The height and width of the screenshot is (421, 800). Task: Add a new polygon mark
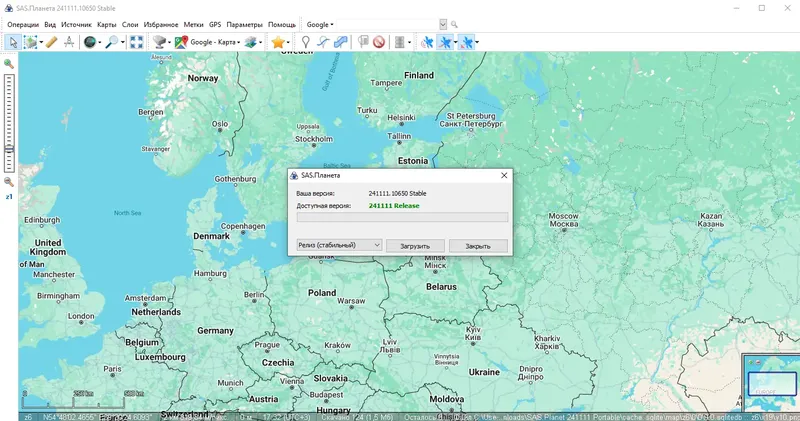pos(340,42)
